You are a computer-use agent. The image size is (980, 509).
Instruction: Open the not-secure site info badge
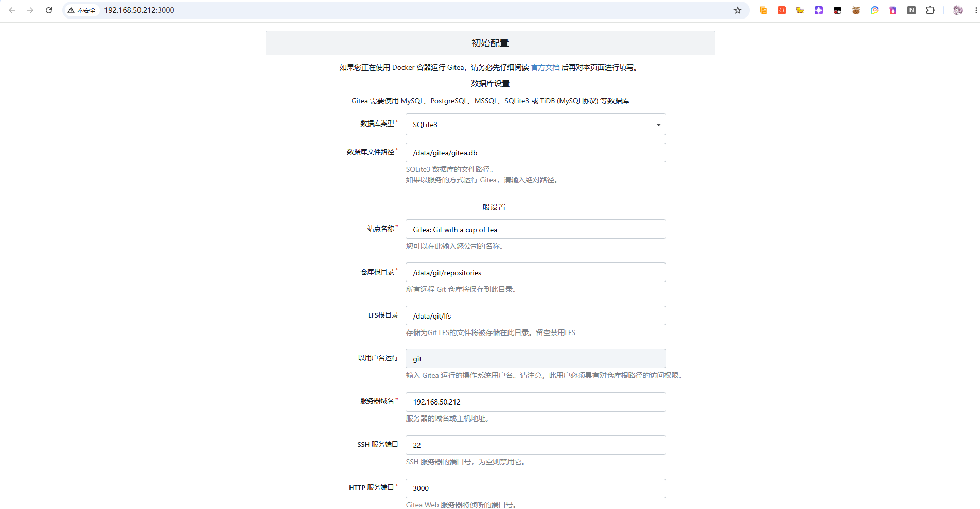pos(82,10)
